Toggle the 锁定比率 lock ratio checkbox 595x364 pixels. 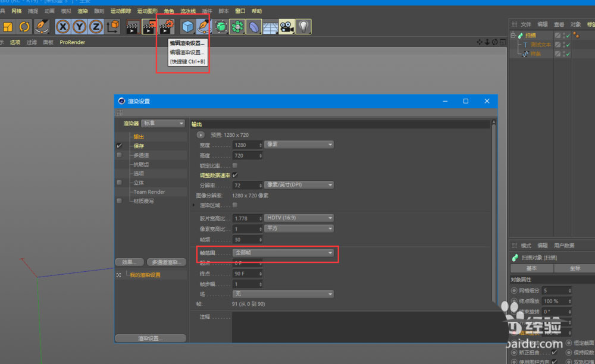(235, 166)
